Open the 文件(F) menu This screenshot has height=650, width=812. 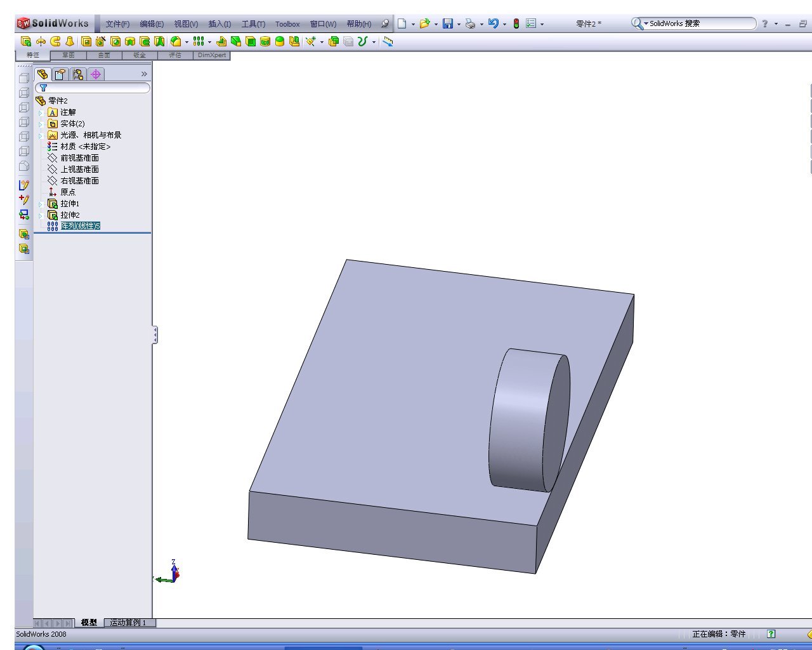click(x=117, y=24)
